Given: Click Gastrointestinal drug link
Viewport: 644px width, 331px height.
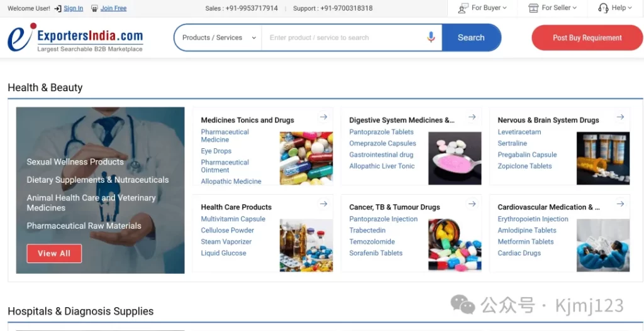Looking at the screenshot, I should pyautogui.click(x=381, y=155).
